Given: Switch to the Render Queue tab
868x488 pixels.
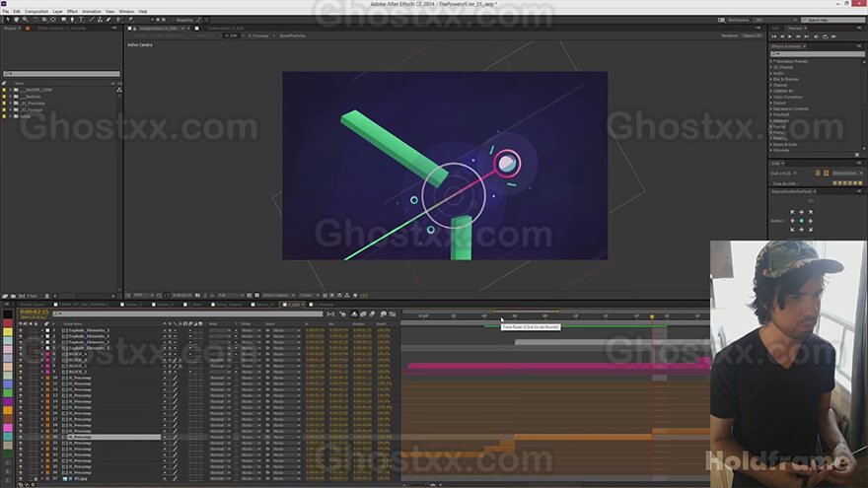Looking at the screenshot, I should [x=33, y=305].
